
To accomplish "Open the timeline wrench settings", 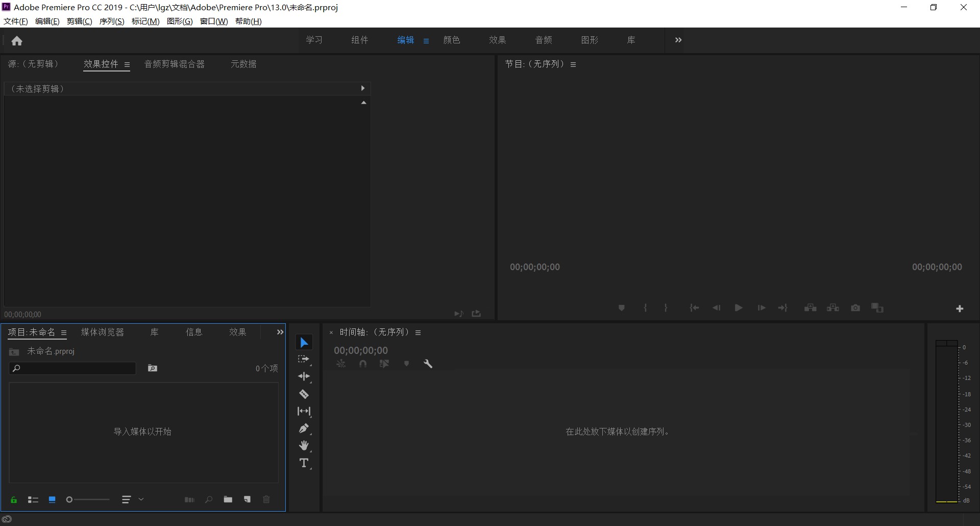I will point(428,364).
